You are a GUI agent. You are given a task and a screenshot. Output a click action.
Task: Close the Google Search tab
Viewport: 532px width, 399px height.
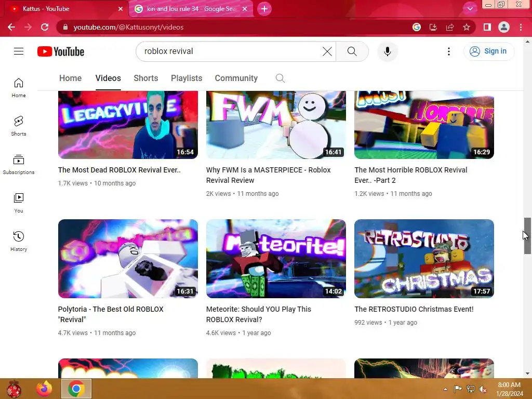[x=245, y=9]
